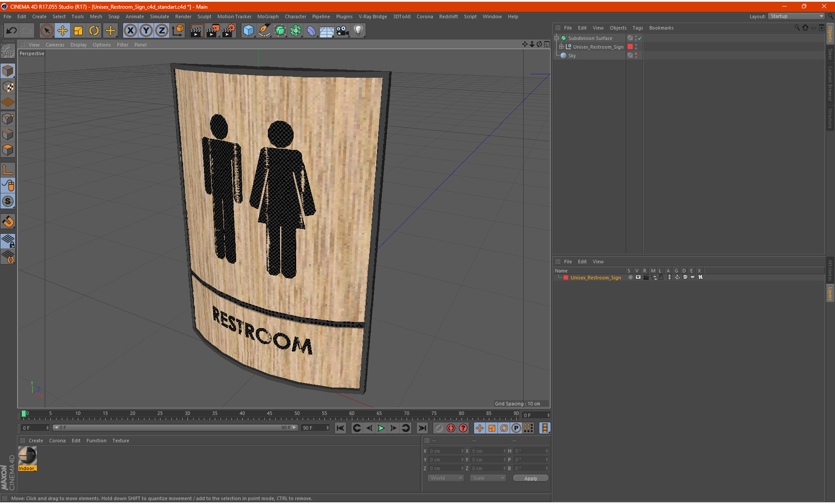Open the Scale mode dropdown
The width and height of the screenshot is (835, 504).
(x=488, y=478)
